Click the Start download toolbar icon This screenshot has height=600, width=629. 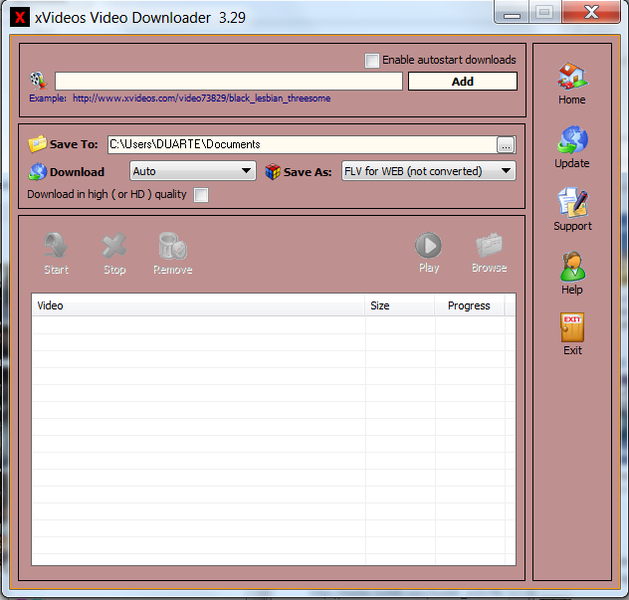click(56, 245)
